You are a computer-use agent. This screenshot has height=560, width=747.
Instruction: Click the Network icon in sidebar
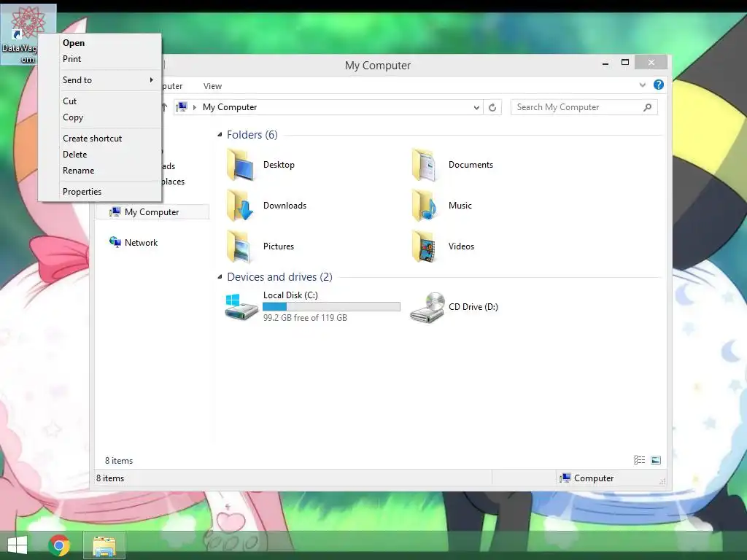pyautogui.click(x=115, y=242)
